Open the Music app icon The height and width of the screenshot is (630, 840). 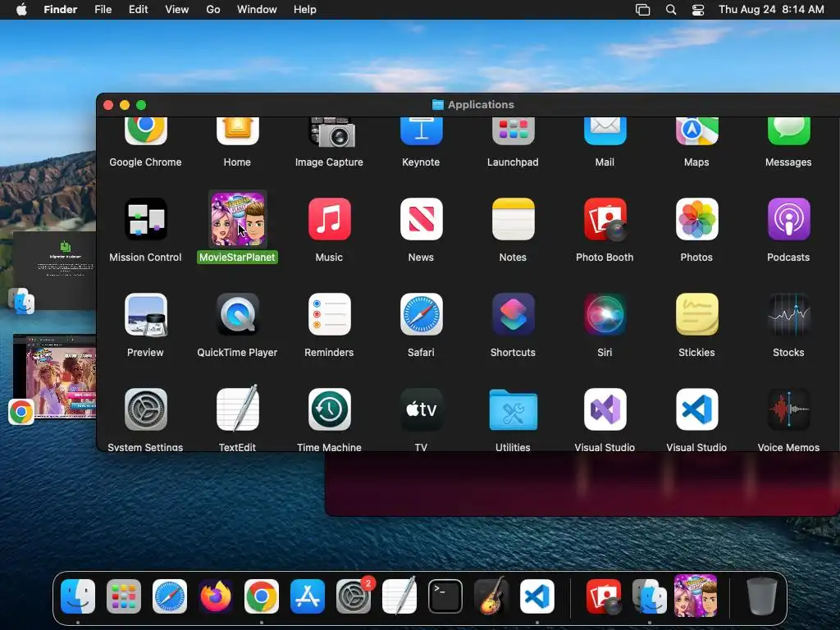coord(330,218)
